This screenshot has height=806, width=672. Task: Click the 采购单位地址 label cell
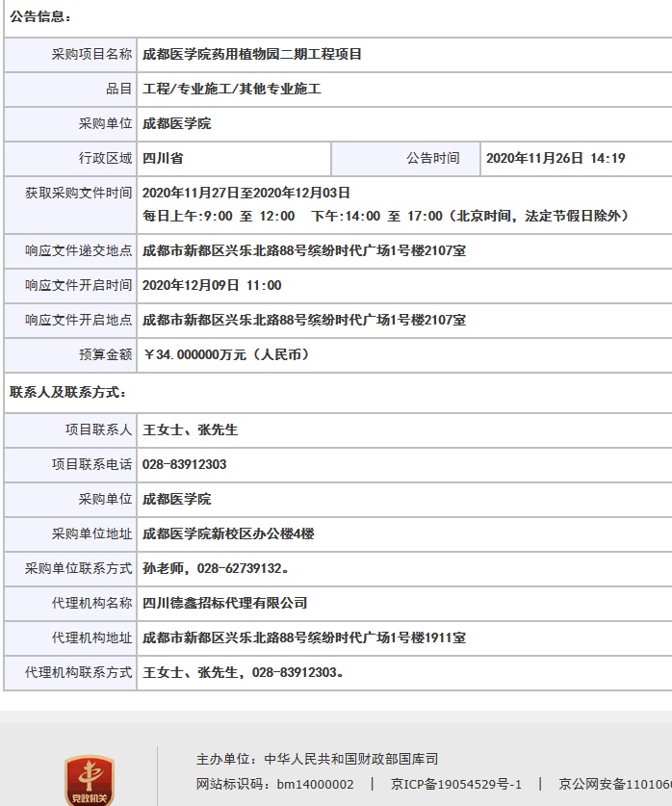pyautogui.click(x=70, y=534)
